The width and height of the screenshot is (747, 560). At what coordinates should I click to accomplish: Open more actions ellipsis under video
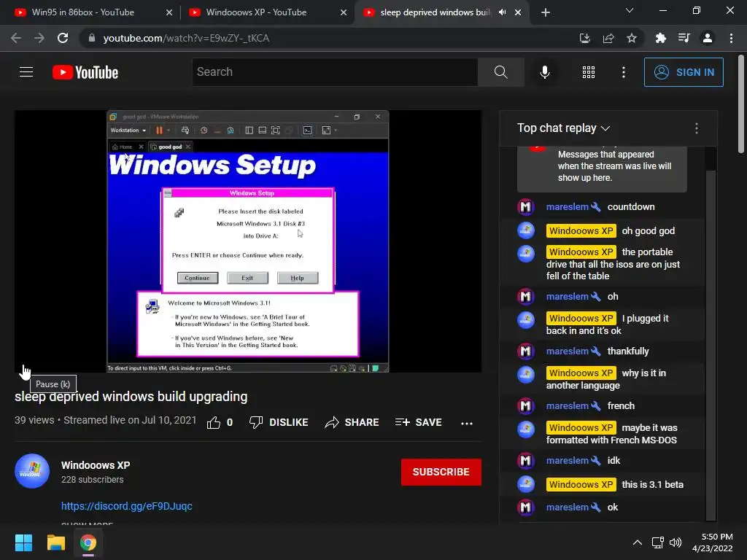click(x=467, y=423)
